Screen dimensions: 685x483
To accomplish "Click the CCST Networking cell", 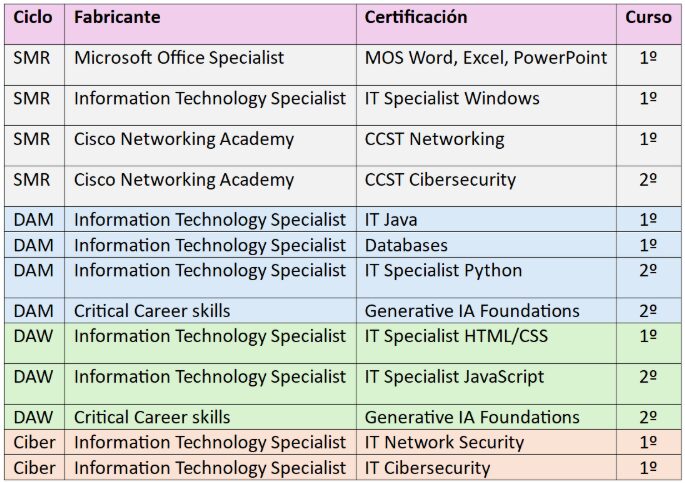I will 486,146.
